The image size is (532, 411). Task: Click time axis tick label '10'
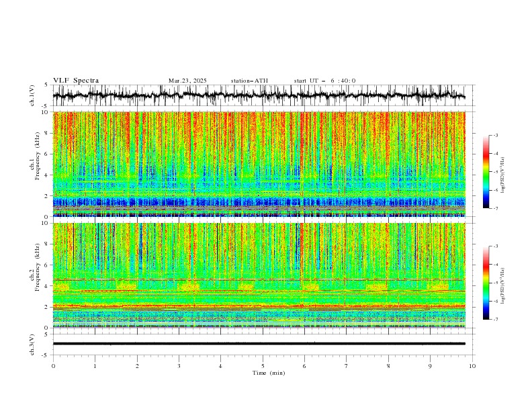point(472,366)
